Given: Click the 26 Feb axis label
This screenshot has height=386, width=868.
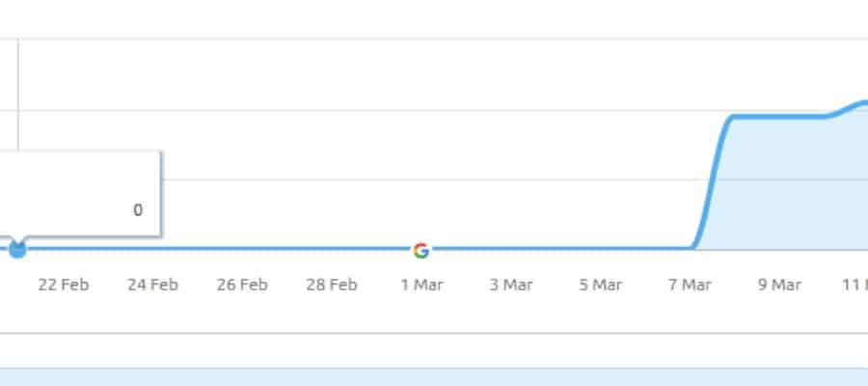Looking at the screenshot, I should tap(242, 285).
